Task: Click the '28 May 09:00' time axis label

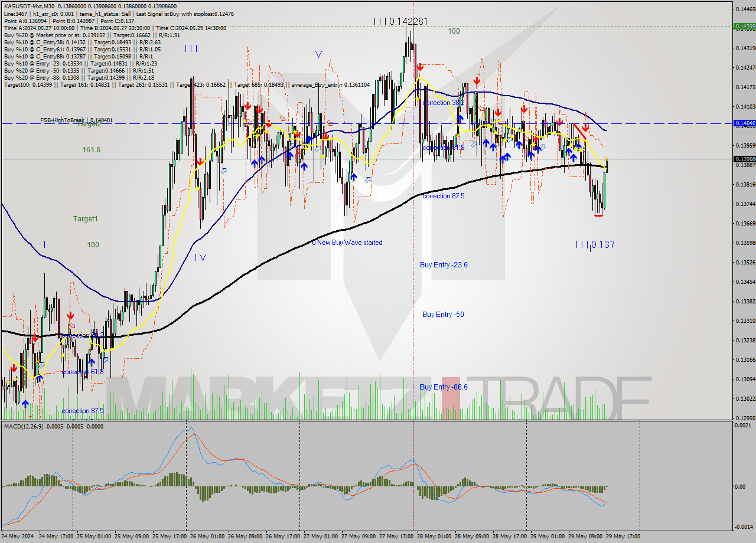Action: coord(471,537)
